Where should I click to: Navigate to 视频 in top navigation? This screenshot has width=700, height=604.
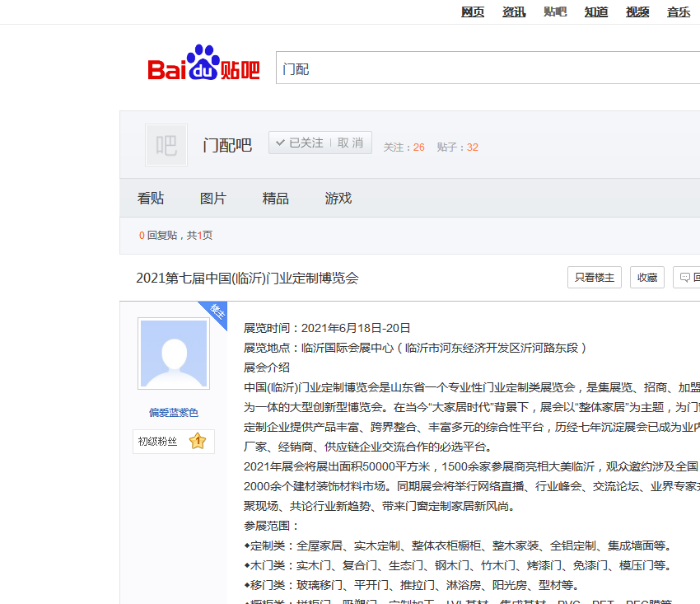637,12
